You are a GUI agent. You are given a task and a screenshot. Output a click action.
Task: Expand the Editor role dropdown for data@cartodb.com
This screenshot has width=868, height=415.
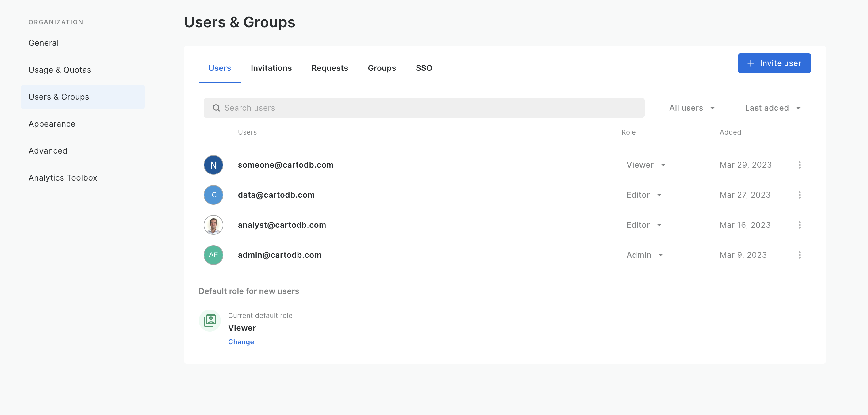pyautogui.click(x=644, y=195)
